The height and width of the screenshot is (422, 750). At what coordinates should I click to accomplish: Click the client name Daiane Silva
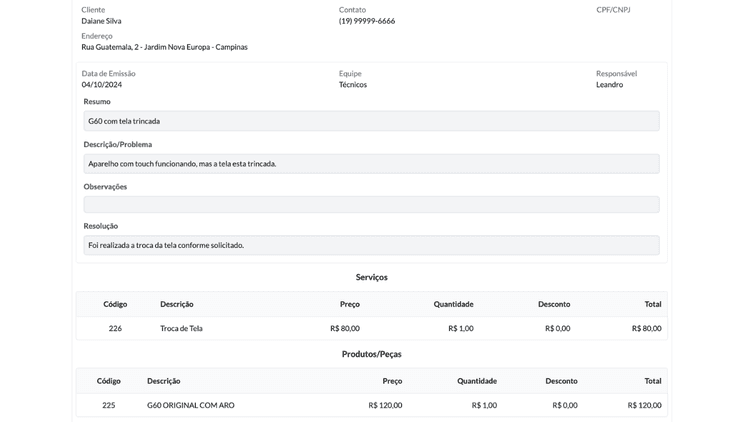click(x=101, y=21)
